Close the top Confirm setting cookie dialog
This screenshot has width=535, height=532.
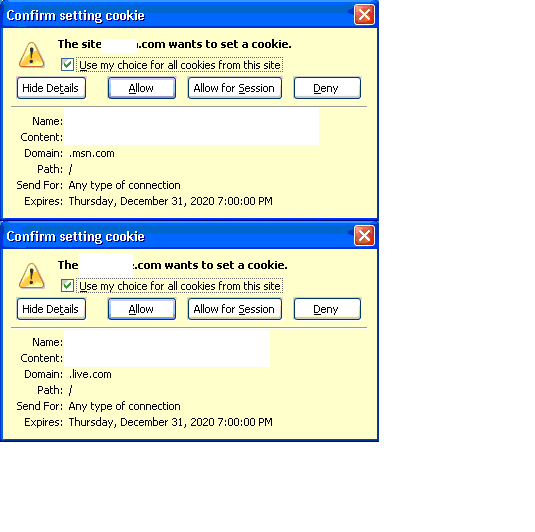tap(364, 15)
